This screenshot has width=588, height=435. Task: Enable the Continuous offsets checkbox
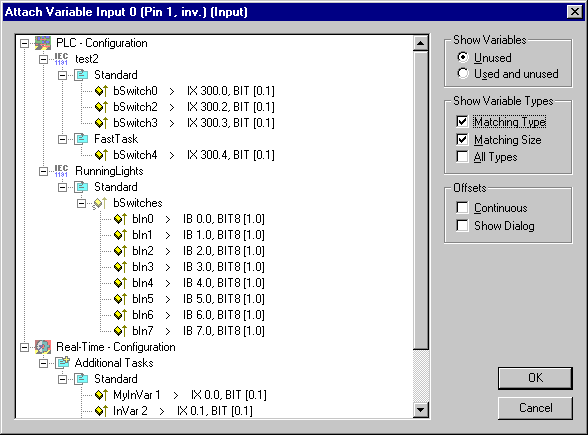pyautogui.click(x=462, y=207)
